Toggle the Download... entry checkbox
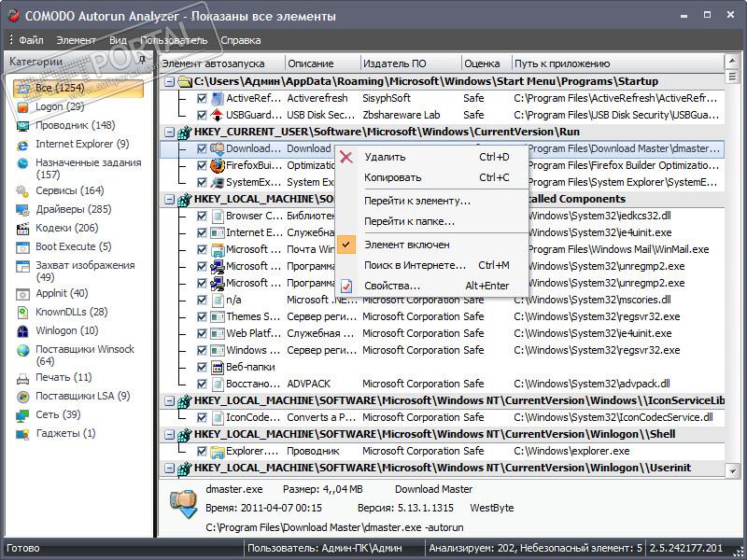 tap(202, 148)
